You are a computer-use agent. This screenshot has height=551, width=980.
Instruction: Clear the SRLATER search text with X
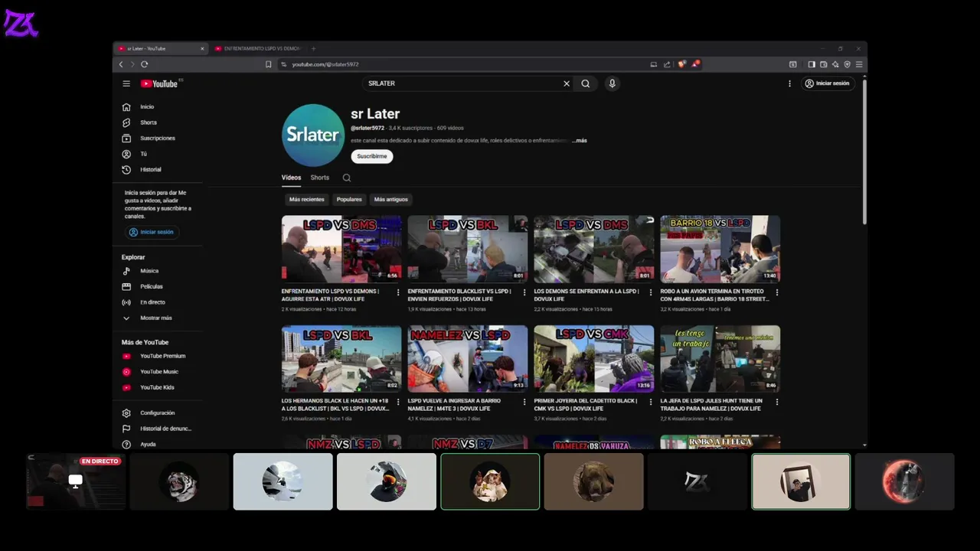567,83
